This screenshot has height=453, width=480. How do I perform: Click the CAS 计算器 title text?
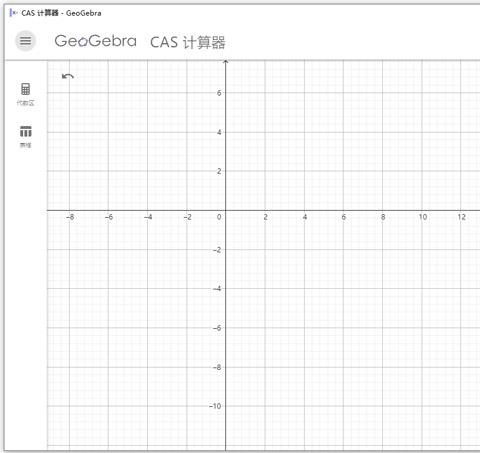coord(188,42)
